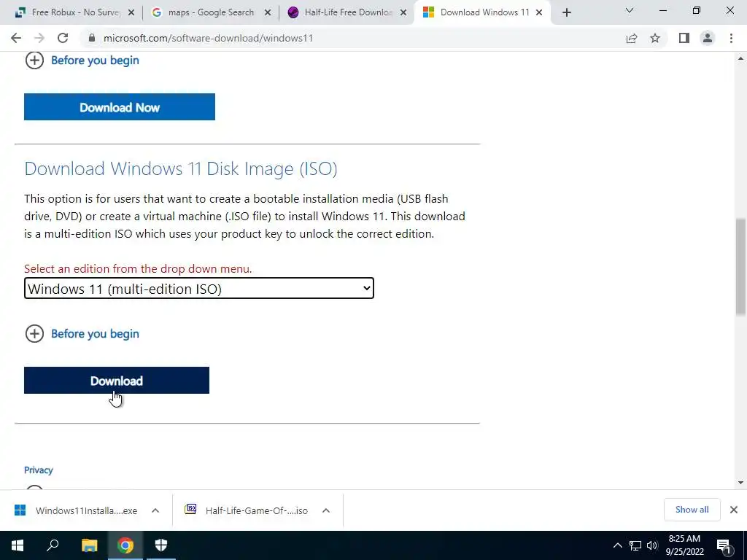747x560 pixels.
Task: Click the scrollbar down arrow
Action: point(740,483)
